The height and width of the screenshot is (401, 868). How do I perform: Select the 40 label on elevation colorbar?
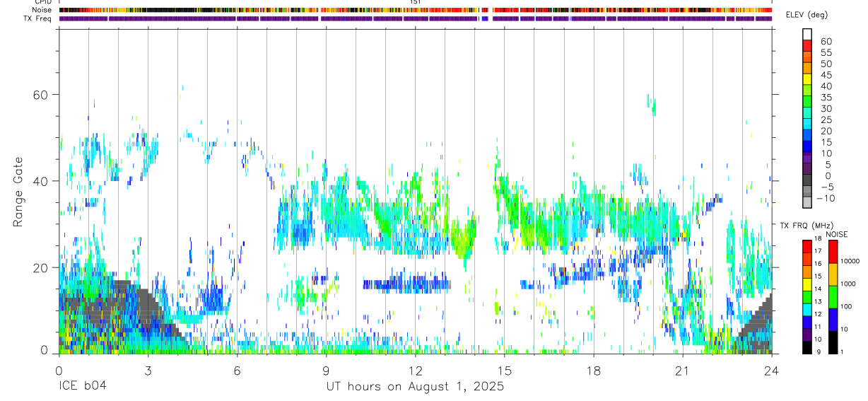point(826,86)
